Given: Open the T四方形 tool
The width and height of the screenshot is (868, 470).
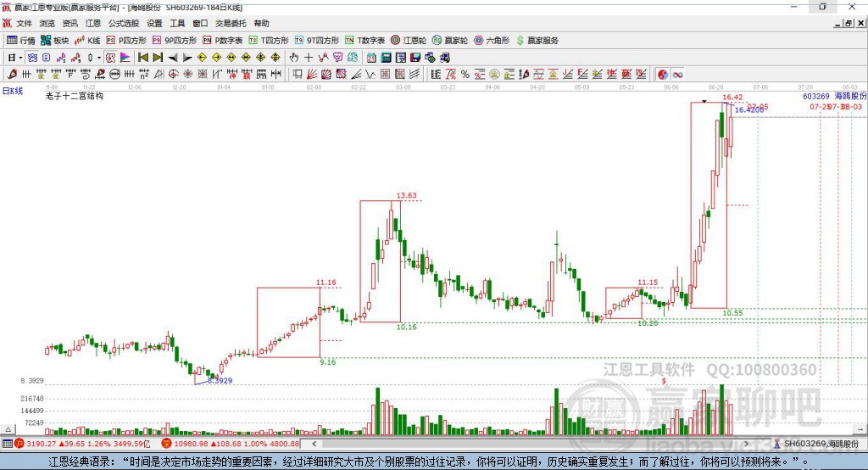Looking at the screenshot, I should coord(269,41).
